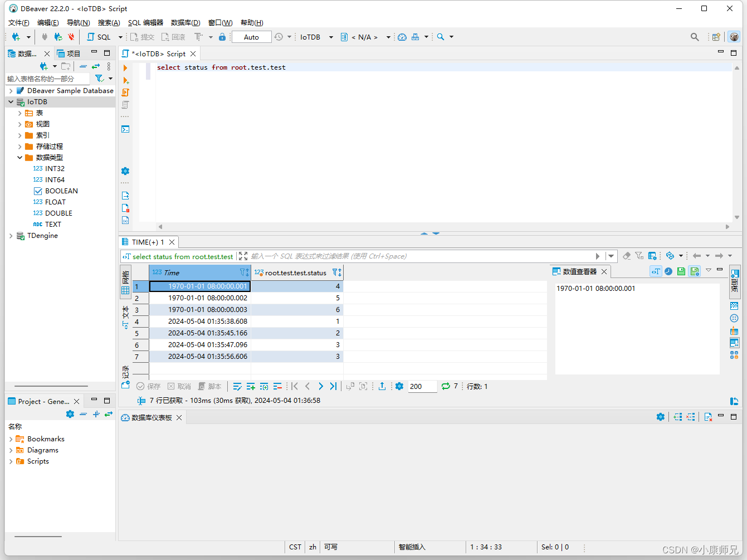The height and width of the screenshot is (560, 747).
Task: Jump to last row in results toolbar
Action: click(x=333, y=386)
